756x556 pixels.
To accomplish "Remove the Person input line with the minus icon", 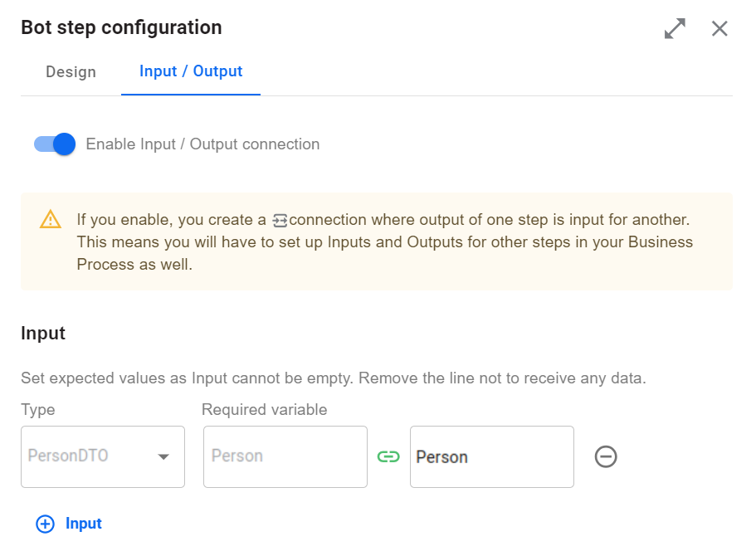I will tap(606, 456).
